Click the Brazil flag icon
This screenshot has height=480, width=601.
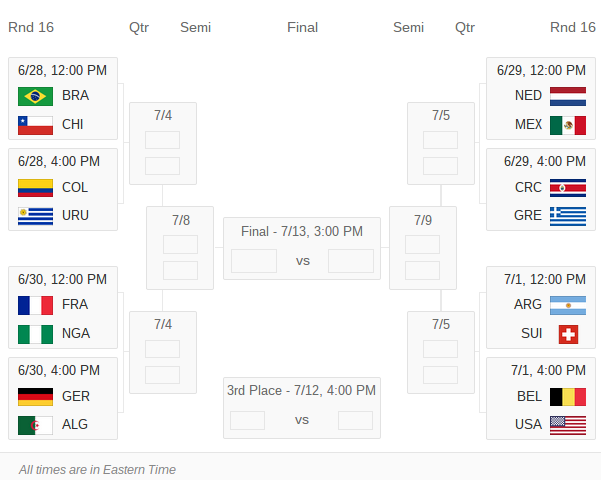pos(35,96)
